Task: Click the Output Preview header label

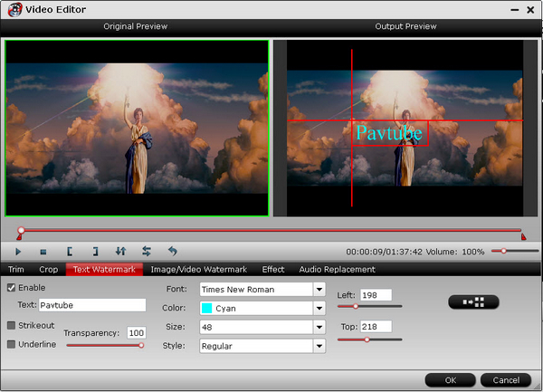Action: (405, 26)
